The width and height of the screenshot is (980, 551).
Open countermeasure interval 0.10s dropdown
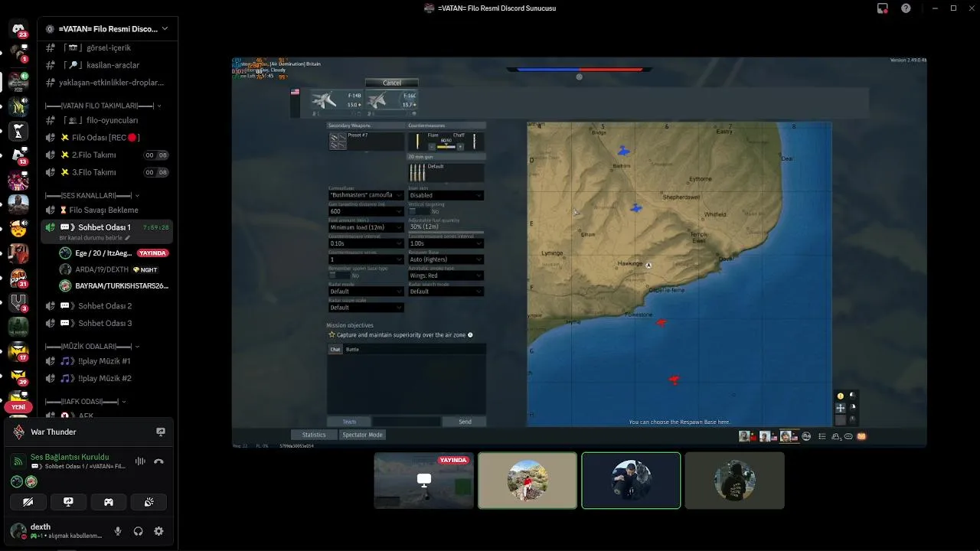tap(366, 243)
